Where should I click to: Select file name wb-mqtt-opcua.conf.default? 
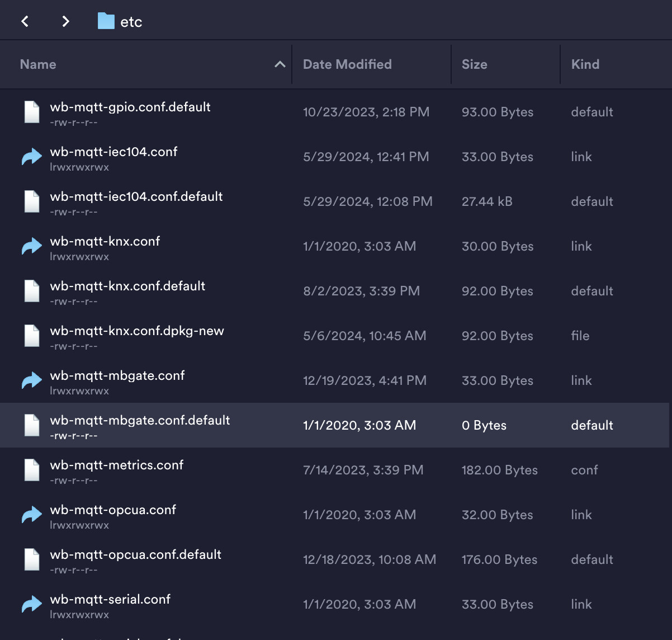tap(136, 554)
